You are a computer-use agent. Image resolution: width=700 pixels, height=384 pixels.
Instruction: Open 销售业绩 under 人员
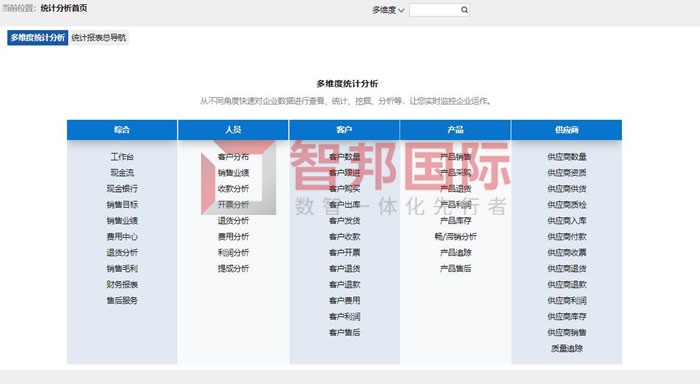coord(233,173)
